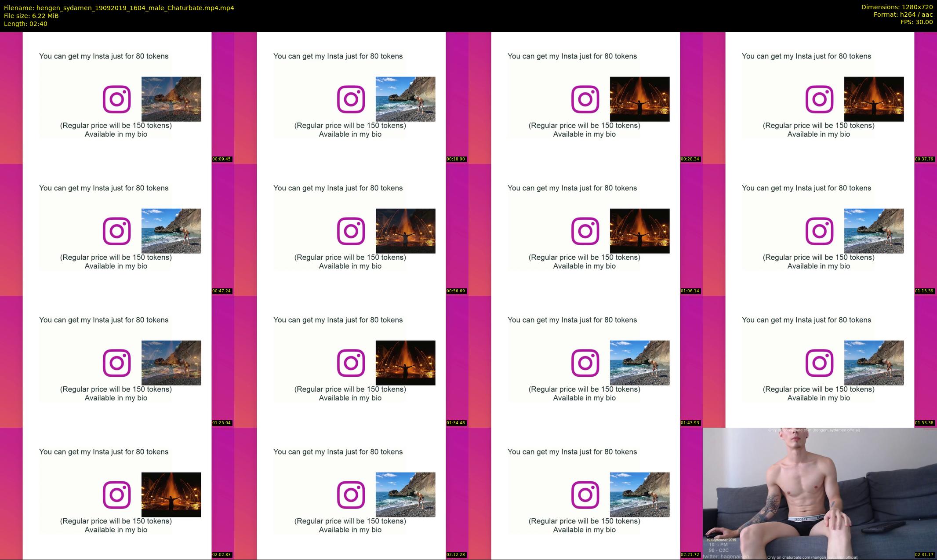This screenshot has width=937, height=560.
Task: Open the fountain photo in the 00:28.34 frame
Action: (640, 99)
